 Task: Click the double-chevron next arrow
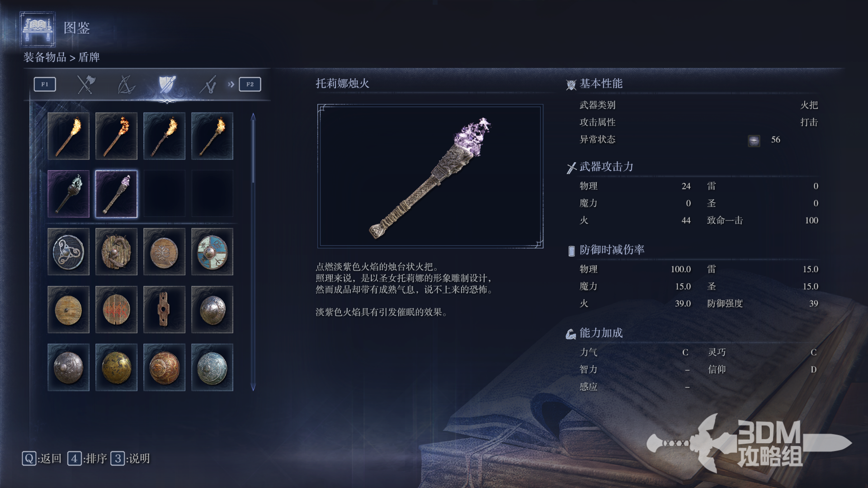(231, 84)
